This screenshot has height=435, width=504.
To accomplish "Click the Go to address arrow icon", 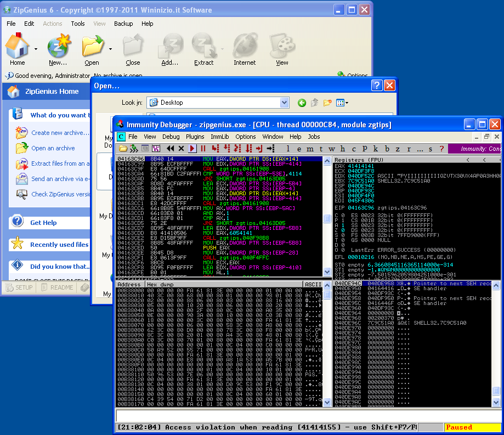I will click(270, 149).
